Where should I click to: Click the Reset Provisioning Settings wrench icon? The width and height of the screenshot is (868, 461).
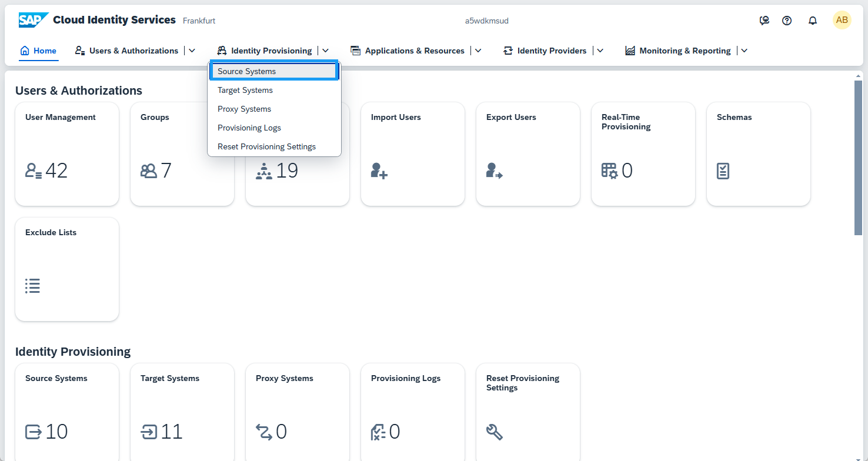pos(495,432)
